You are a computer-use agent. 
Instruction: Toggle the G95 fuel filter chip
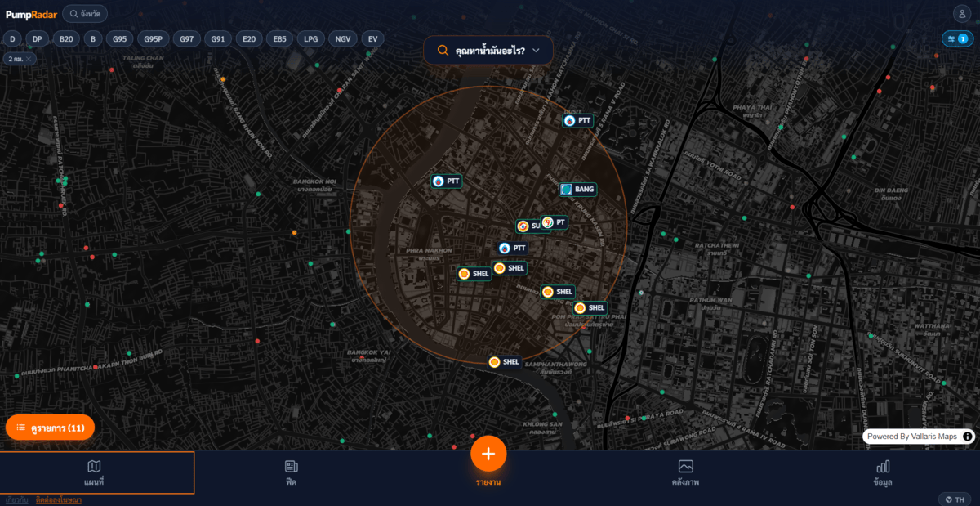pos(120,38)
